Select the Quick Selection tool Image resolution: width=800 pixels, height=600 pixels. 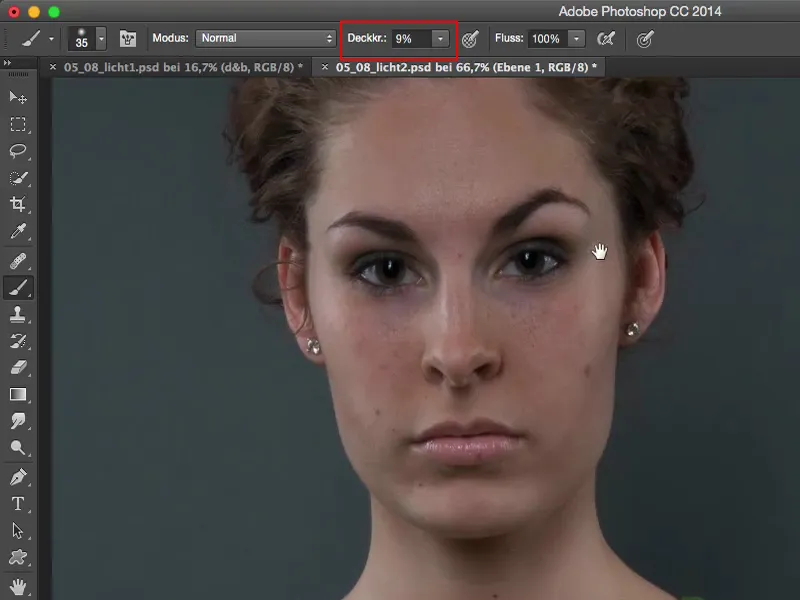(18, 178)
